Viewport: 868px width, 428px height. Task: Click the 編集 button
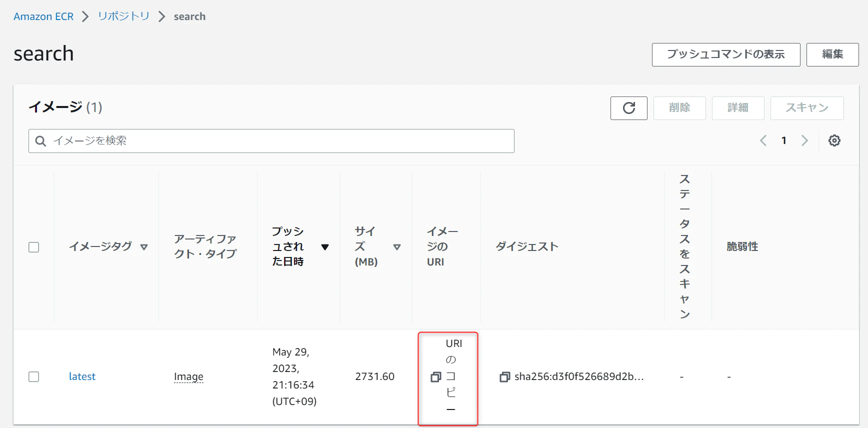coord(832,54)
